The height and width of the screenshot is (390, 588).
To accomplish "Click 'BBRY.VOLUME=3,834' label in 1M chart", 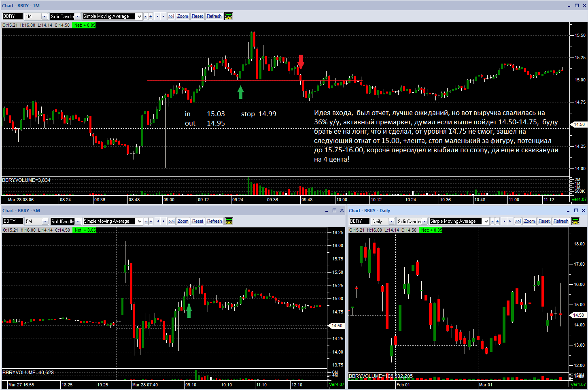I will [x=26, y=180].
